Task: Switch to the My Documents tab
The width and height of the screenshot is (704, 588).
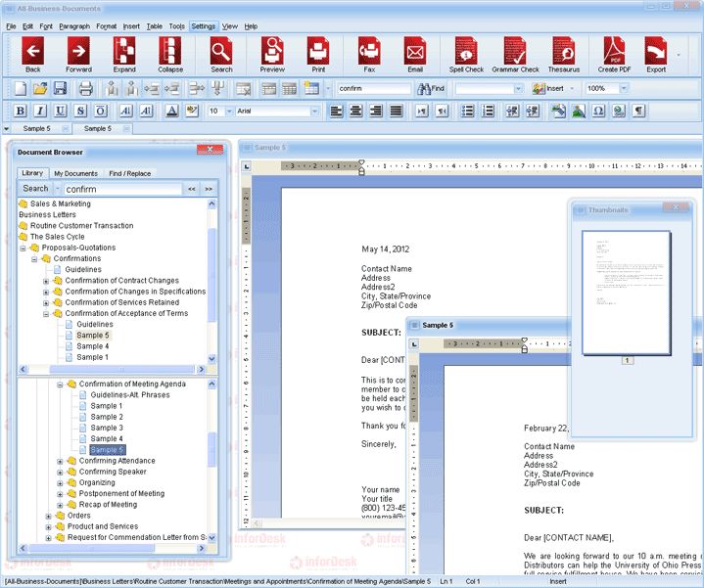Action: tap(75, 173)
